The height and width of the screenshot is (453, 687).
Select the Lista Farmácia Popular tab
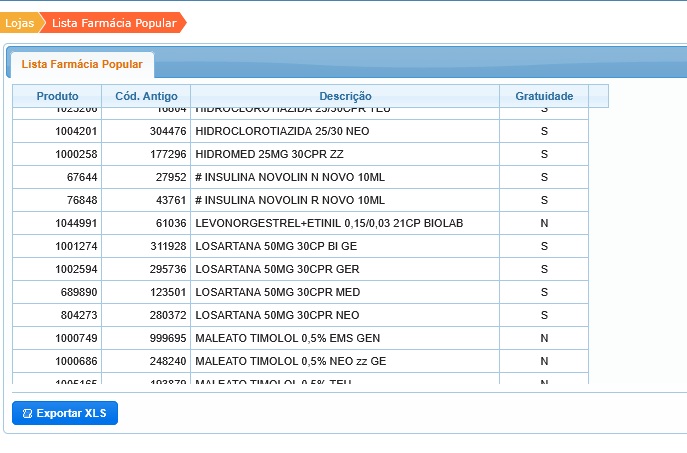(81, 65)
